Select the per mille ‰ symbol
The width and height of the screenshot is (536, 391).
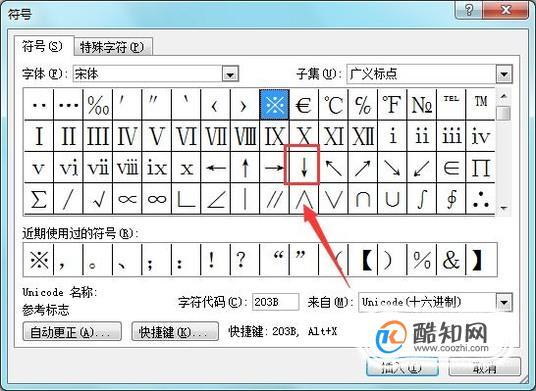pyautogui.click(x=98, y=105)
